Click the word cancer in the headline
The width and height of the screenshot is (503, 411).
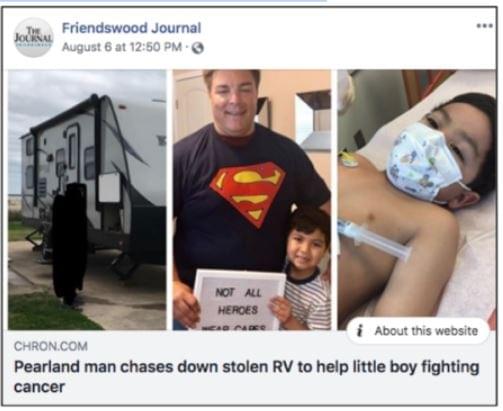point(39,387)
